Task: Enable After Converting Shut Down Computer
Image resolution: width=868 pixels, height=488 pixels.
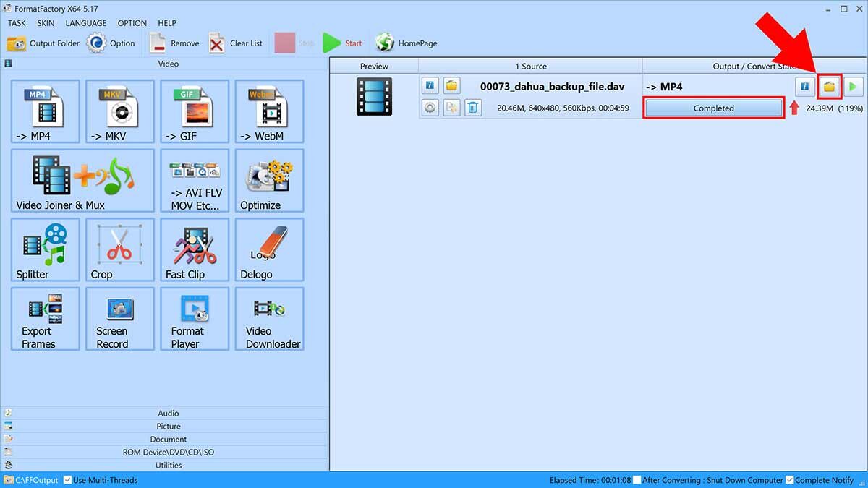Action: 637,480
